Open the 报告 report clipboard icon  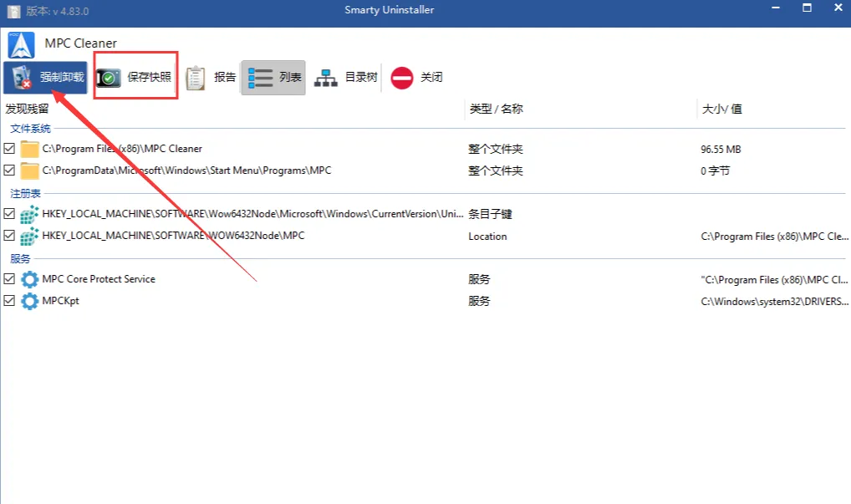195,78
